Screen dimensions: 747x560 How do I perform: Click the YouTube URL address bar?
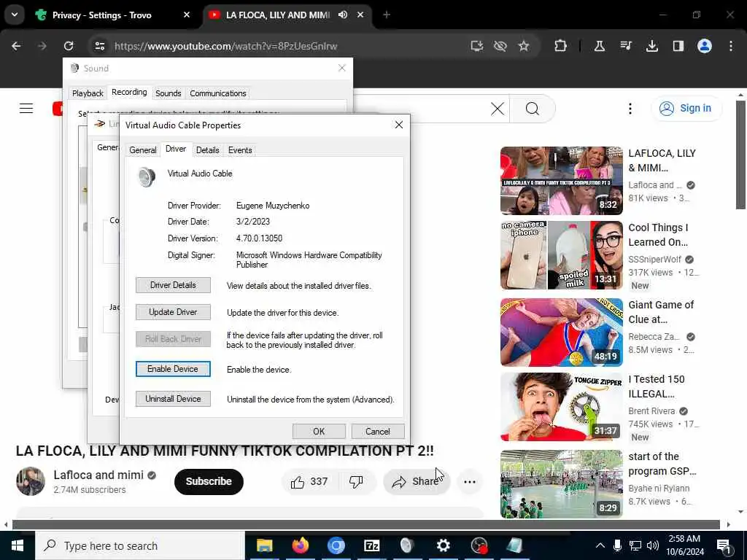click(x=286, y=46)
